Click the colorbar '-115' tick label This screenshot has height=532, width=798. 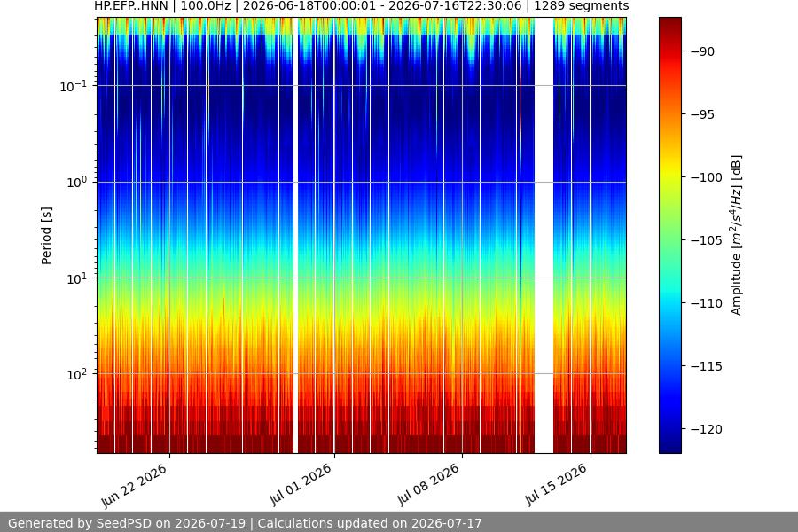[x=707, y=366]
